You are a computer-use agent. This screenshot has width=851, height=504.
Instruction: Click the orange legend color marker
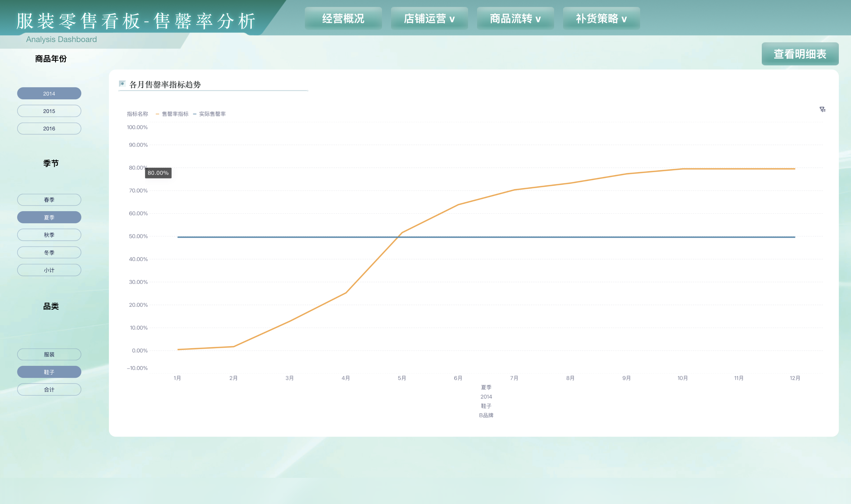click(x=157, y=114)
